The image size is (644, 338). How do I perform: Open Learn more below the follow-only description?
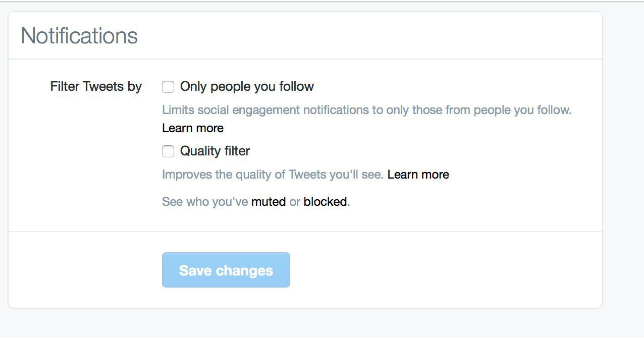point(193,128)
